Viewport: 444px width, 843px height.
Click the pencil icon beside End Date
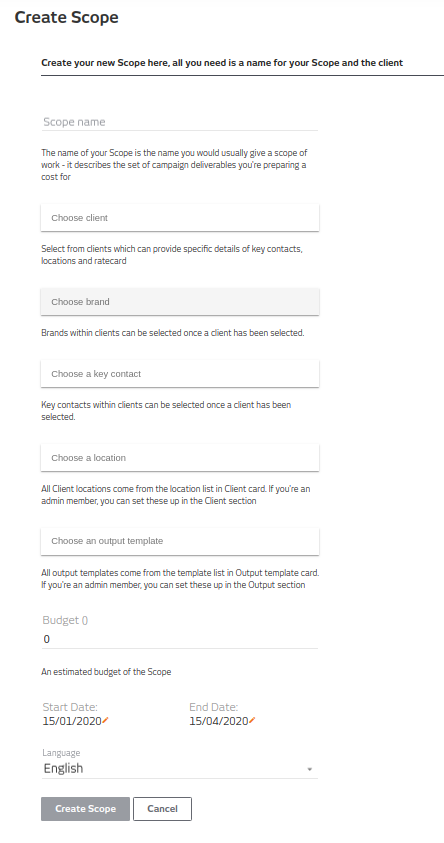tap(252, 721)
